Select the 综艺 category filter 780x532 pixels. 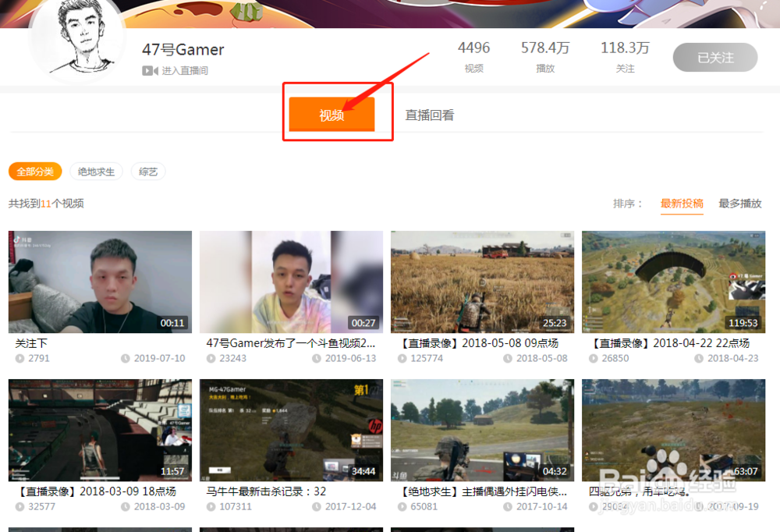click(x=148, y=172)
